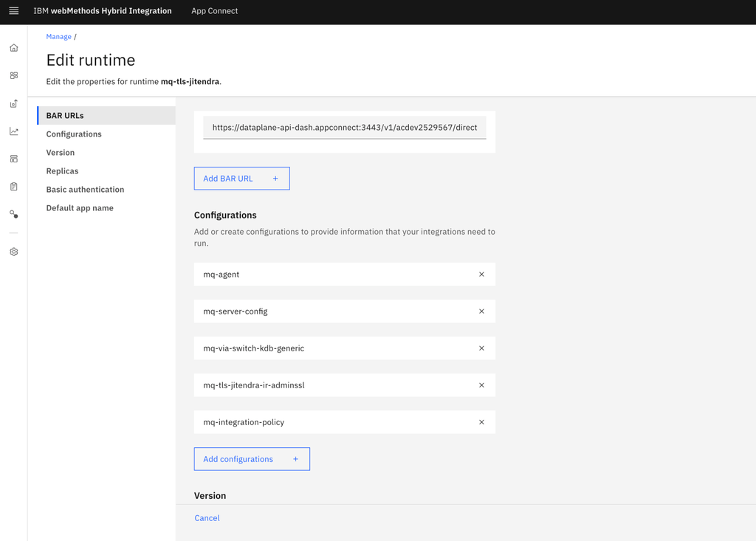Open the dashboard tiles sidebar icon

pyautogui.click(x=13, y=76)
